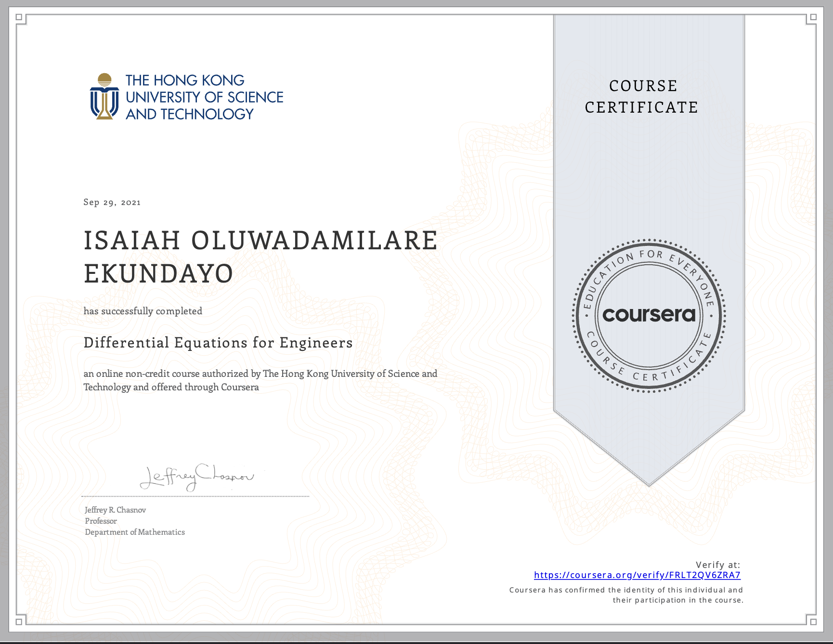Select the text 'Jeffrey R. Chasnov'
833x644 pixels.
coord(115,510)
